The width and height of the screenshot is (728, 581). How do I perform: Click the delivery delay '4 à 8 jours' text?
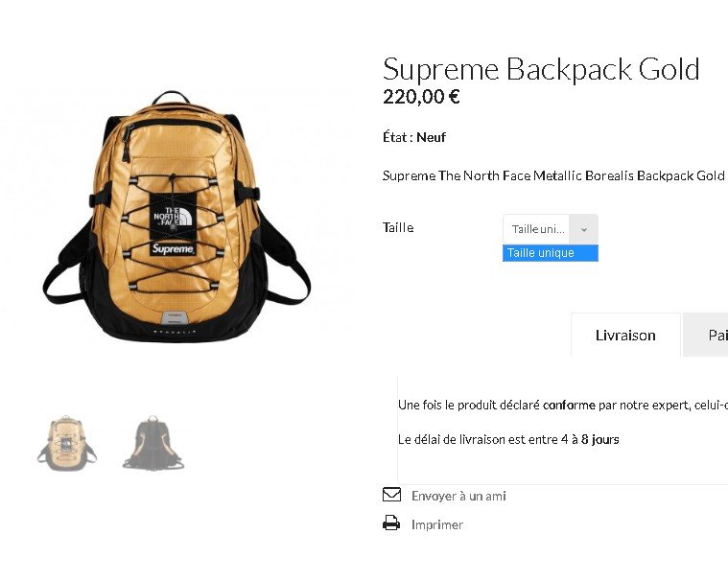coord(590,439)
